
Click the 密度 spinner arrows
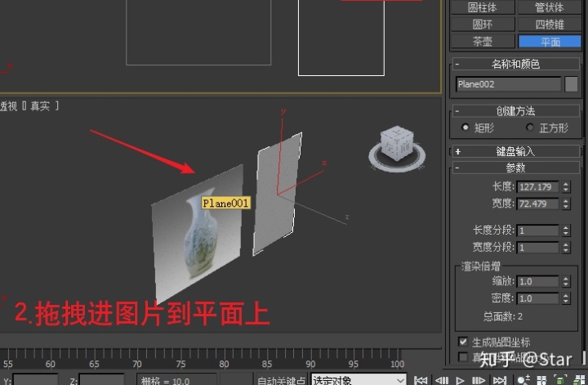(566, 298)
